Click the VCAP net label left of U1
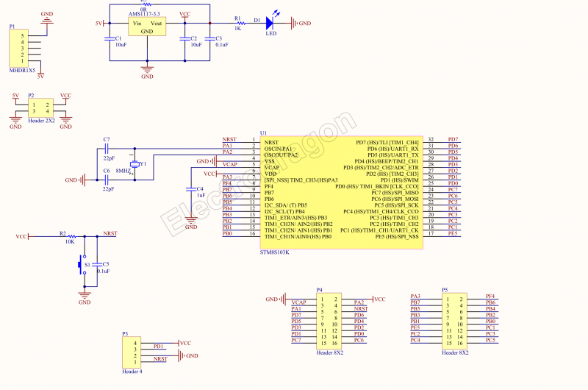588x390 pixels. [x=230, y=164]
